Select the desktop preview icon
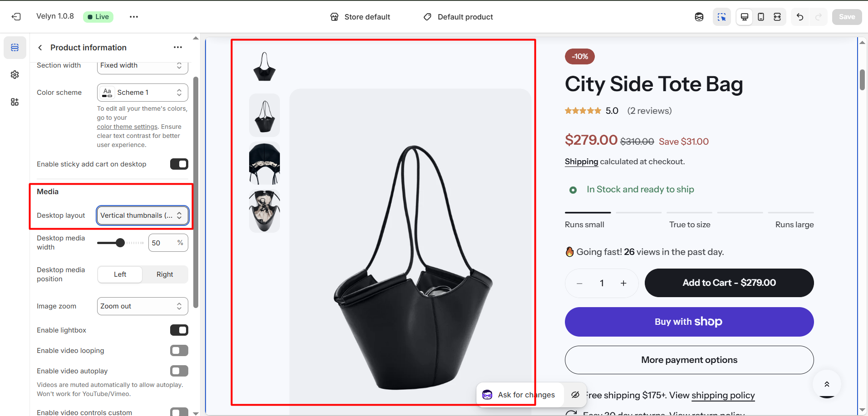The image size is (868, 416). (745, 17)
